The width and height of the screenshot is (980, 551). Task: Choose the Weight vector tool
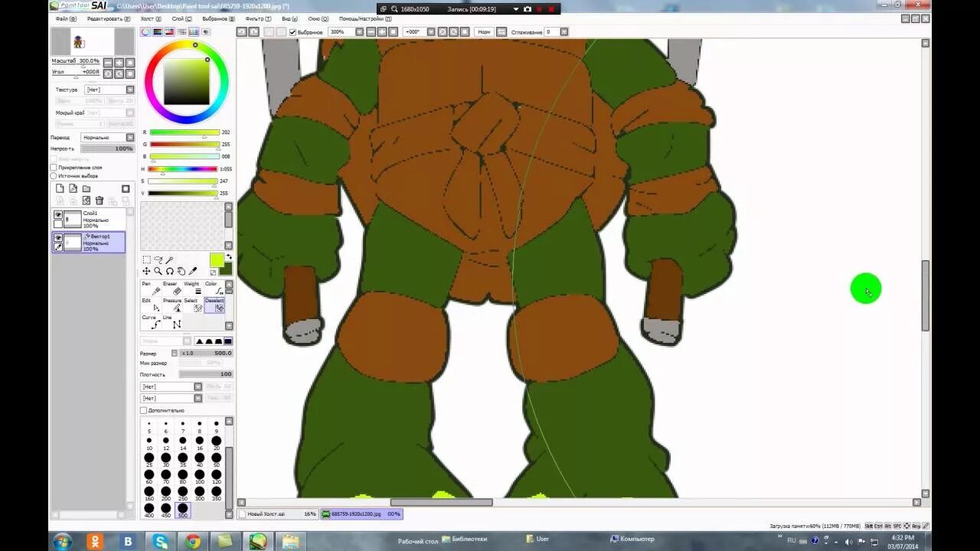(x=193, y=289)
